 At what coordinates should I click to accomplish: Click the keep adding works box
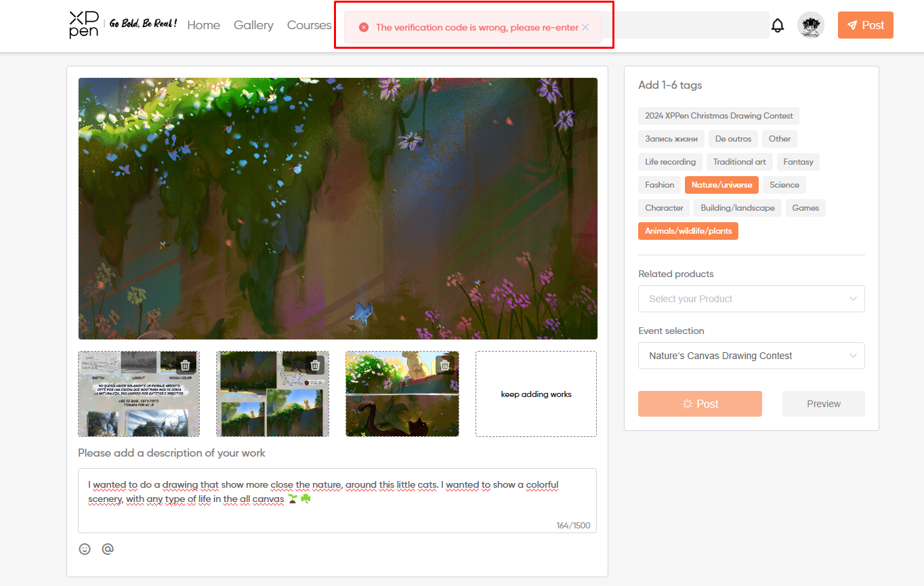pos(536,394)
